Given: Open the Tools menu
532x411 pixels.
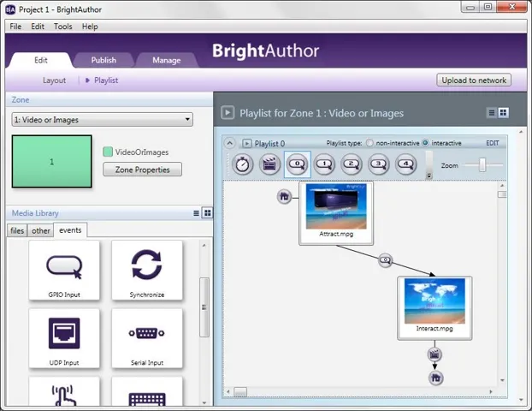Looking at the screenshot, I should click(63, 27).
